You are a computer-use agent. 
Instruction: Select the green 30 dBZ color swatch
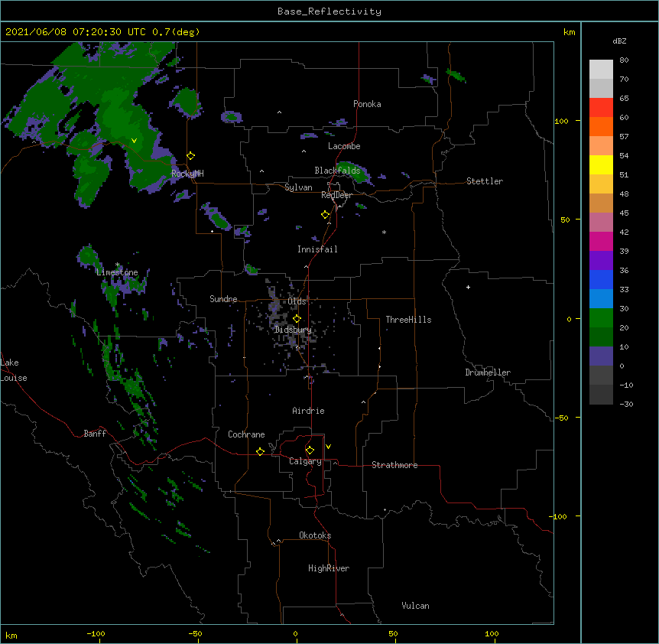(x=601, y=318)
